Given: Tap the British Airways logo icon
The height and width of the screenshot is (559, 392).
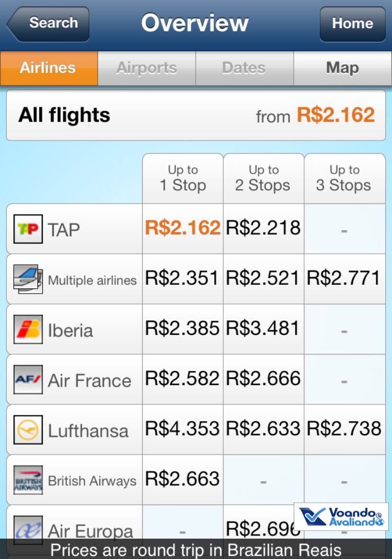Looking at the screenshot, I should [28, 480].
